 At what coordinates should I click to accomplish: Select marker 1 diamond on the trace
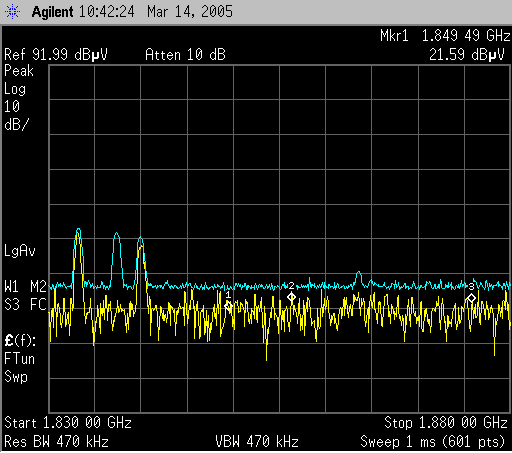[228, 306]
